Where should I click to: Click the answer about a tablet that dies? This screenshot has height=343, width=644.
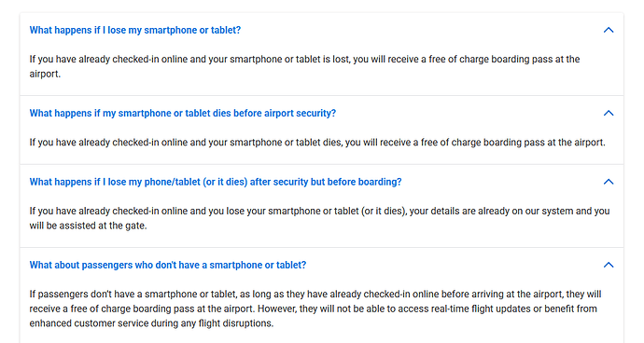(x=317, y=143)
